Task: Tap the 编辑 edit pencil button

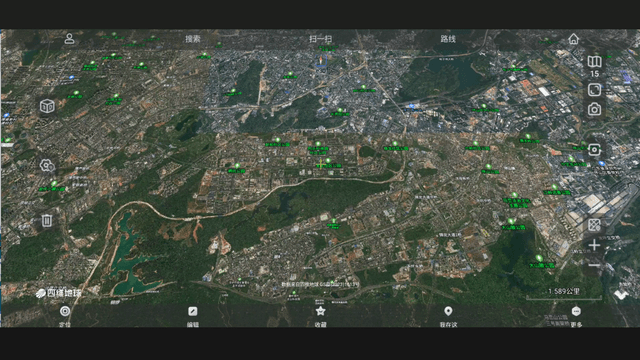Action: [193, 316]
